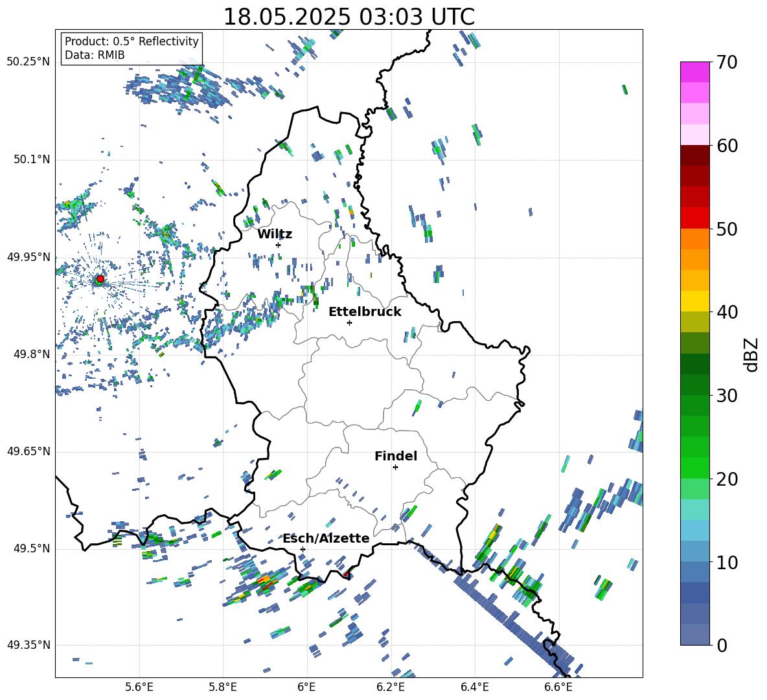Screen dimensions: 767x700
Task: Click the plus marker under Findel
Action: [395, 468]
